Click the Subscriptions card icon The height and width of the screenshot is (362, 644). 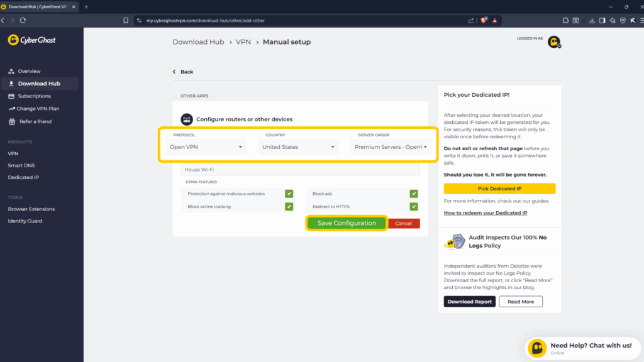coord(11,96)
